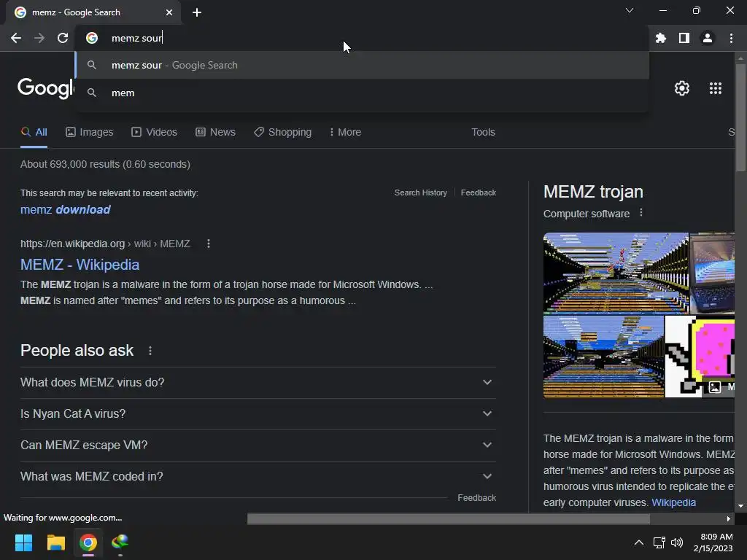Expand 'Can MEMZ escape VM?'
Viewport: 747px width, 560px height.
tap(258, 446)
